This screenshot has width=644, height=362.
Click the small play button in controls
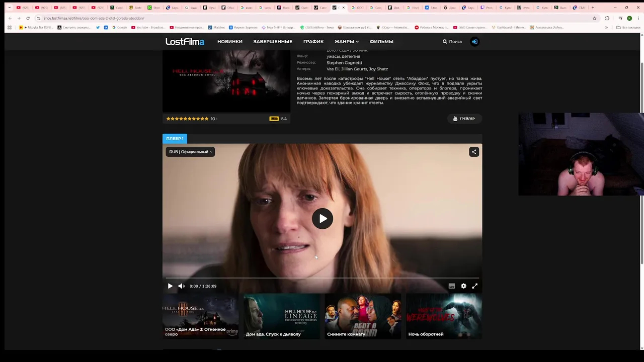pos(170,286)
